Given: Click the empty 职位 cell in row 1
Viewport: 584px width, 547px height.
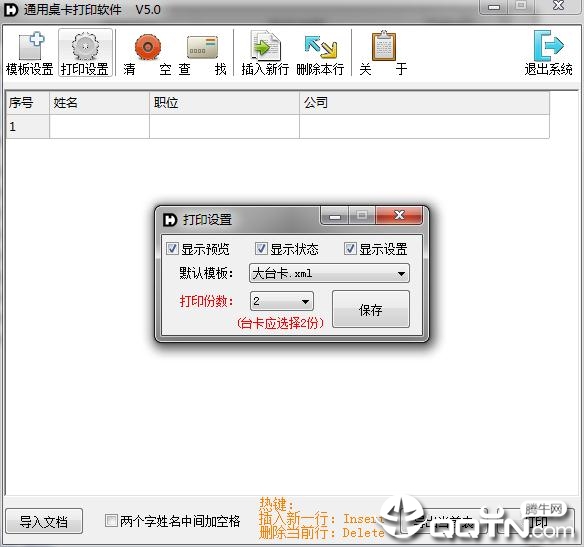Looking at the screenshot, I should (x=225, y=127).
